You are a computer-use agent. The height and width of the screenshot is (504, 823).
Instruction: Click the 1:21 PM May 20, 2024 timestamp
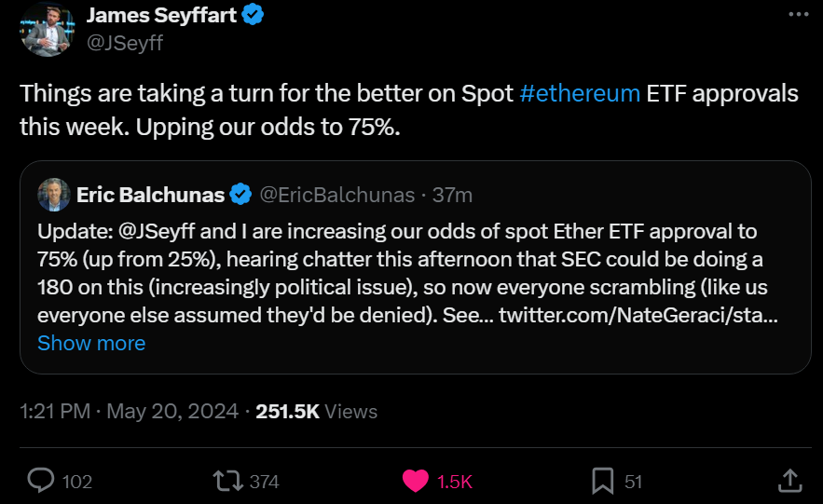point(129,411)
